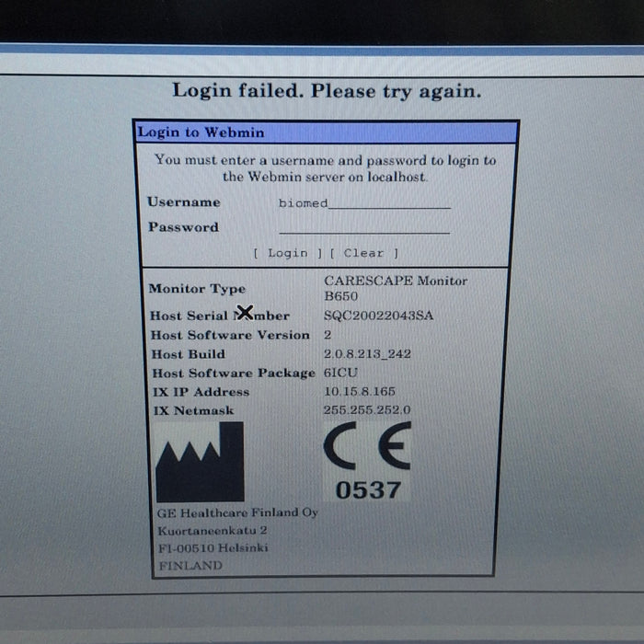
Task: Click the Login failed error message
Action: pyautogui.click(x=327, y=91)
